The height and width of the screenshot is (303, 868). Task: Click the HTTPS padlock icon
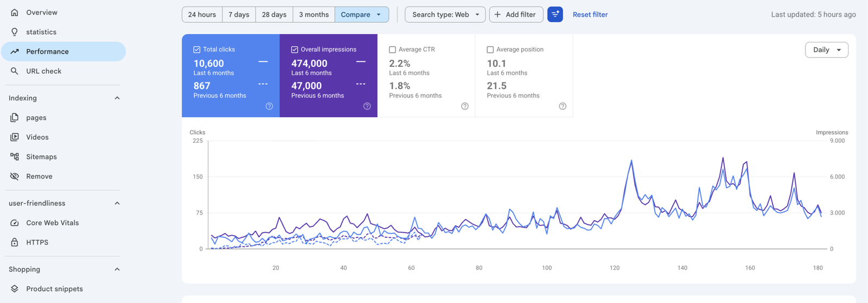click(x=15, y=243)
